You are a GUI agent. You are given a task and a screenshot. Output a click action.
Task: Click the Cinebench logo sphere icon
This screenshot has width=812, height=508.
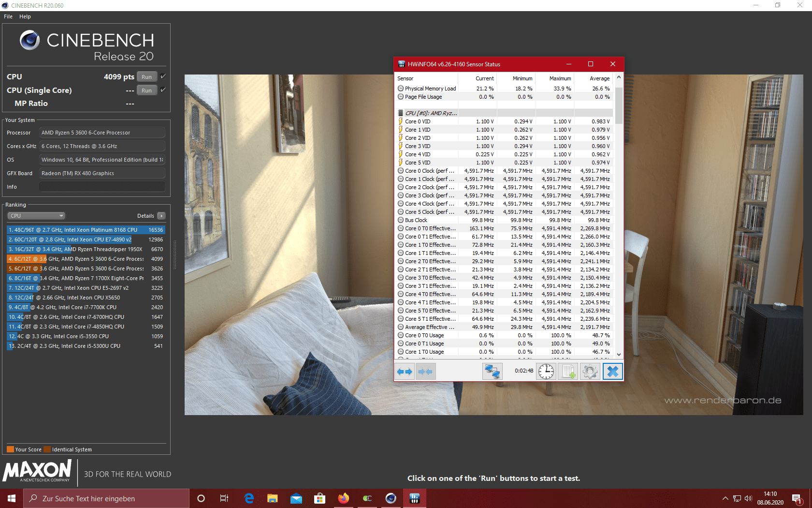click(x=29, y=40)
